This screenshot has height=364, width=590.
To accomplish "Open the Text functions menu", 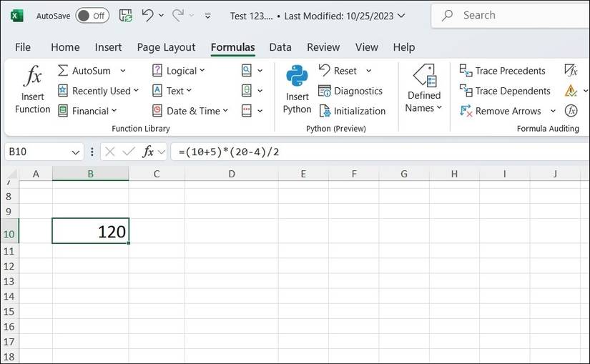I will click(x=172, y=91).
